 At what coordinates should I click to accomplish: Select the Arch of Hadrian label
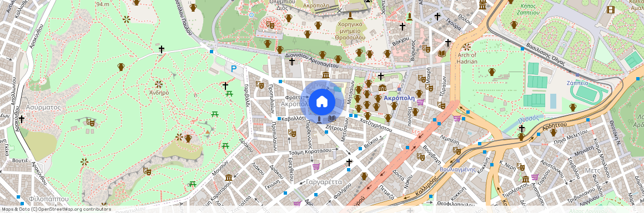[466, 58]
